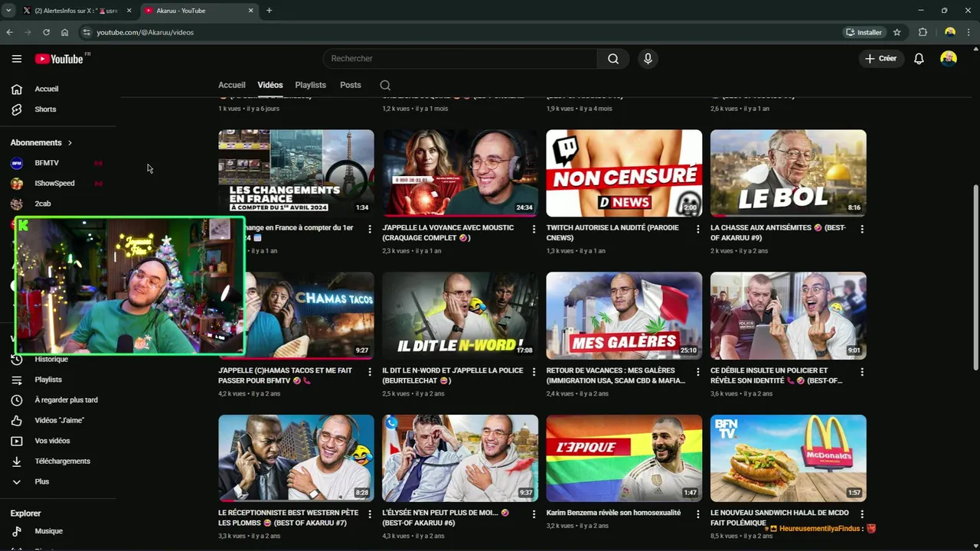This screenshot has width=980, height=551.
Task: Click the Installer button in address bar
Action: (x=864, y=32)
